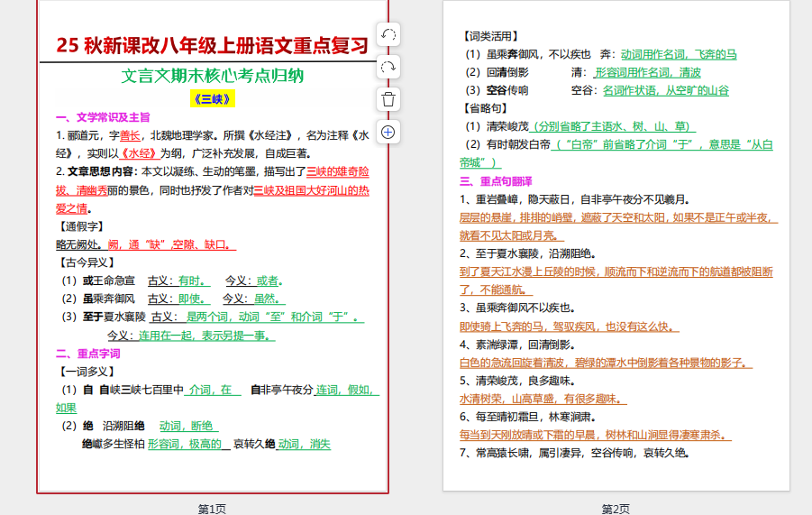This screenshot has height=515, width=812.
Task: Insert a page using the plus icon
Action: point(388,132)
